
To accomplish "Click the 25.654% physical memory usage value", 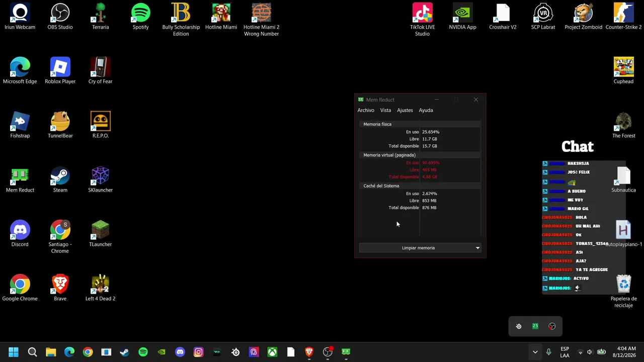I will click(x=431, y=132).
